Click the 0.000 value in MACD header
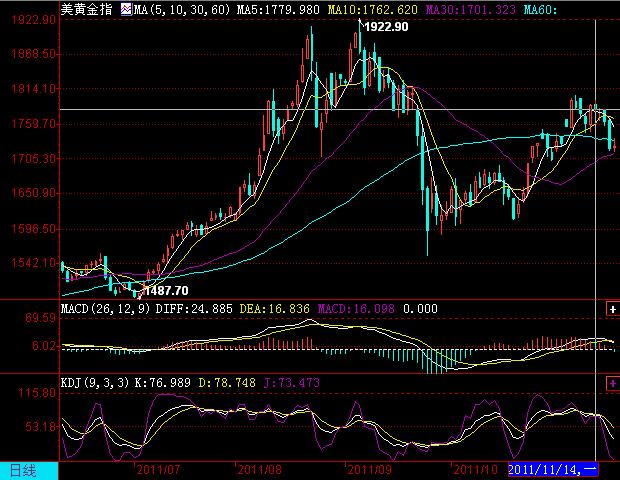The image size is (620, 480). click(420, 308)
